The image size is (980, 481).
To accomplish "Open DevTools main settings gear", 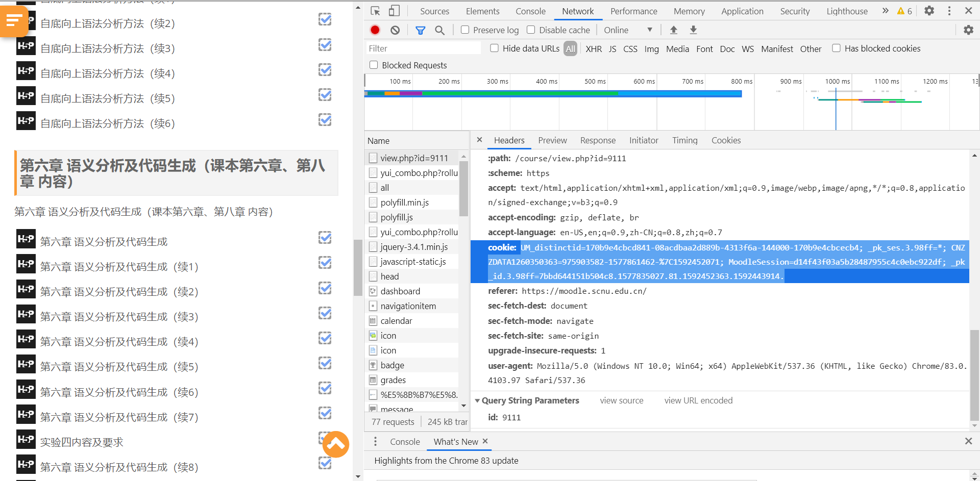I will point(929,11).
